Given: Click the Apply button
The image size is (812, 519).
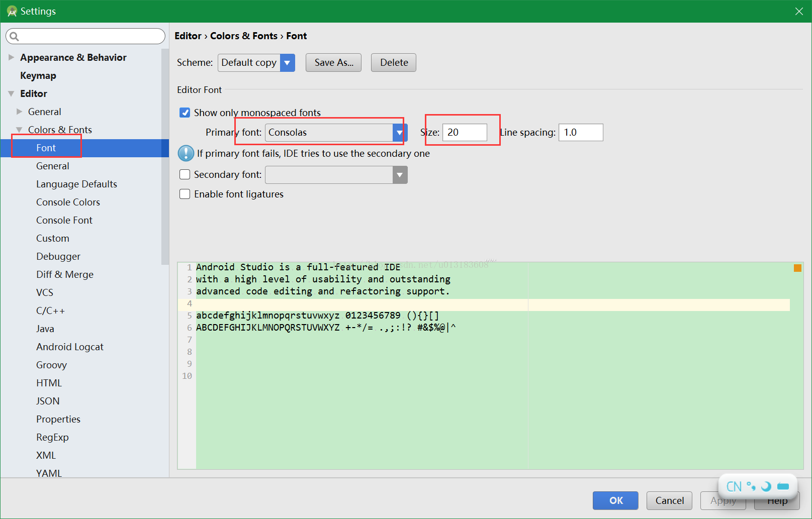Looking at the screenshot, I should click(x=723, y=500).
